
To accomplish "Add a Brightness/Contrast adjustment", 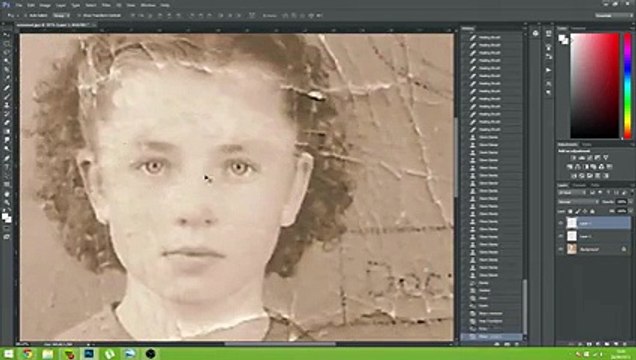I will coord(574,158).
